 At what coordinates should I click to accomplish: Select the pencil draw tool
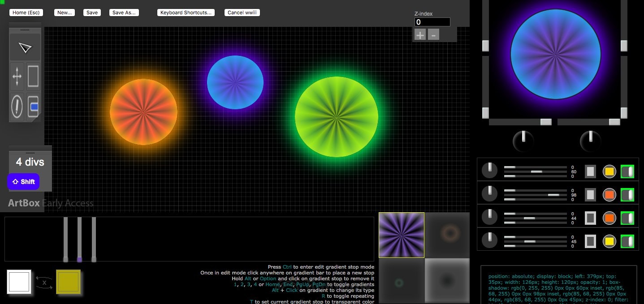pos(17,107)
